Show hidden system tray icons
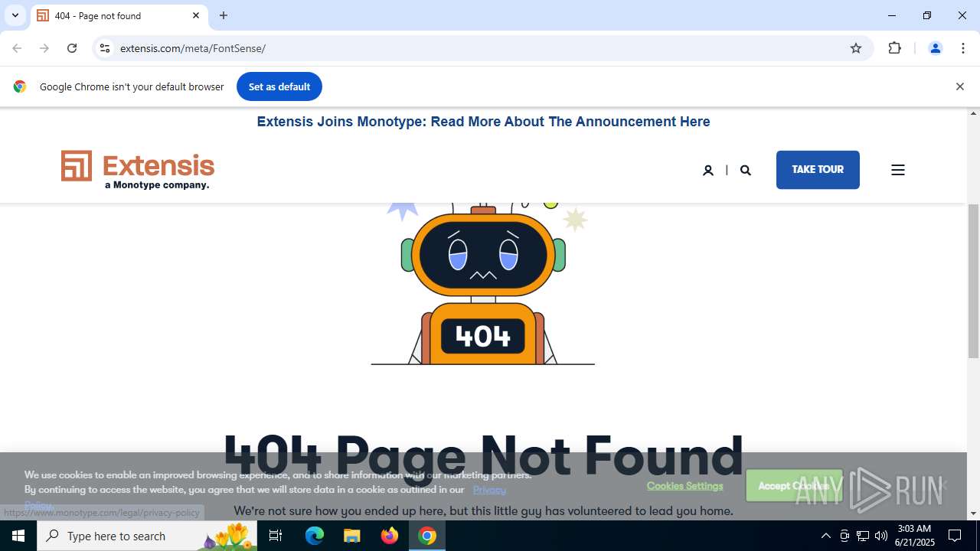The width and height of the screenshot is (980, 551). [x=825, y=536]
